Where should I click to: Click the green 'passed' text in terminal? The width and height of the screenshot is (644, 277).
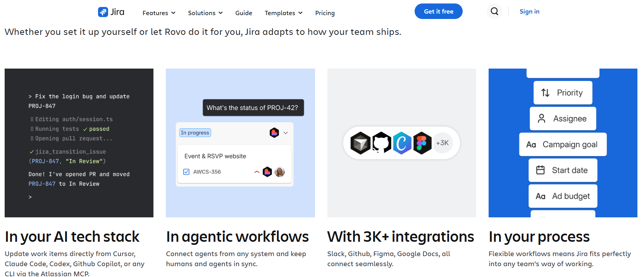(99, 129)
